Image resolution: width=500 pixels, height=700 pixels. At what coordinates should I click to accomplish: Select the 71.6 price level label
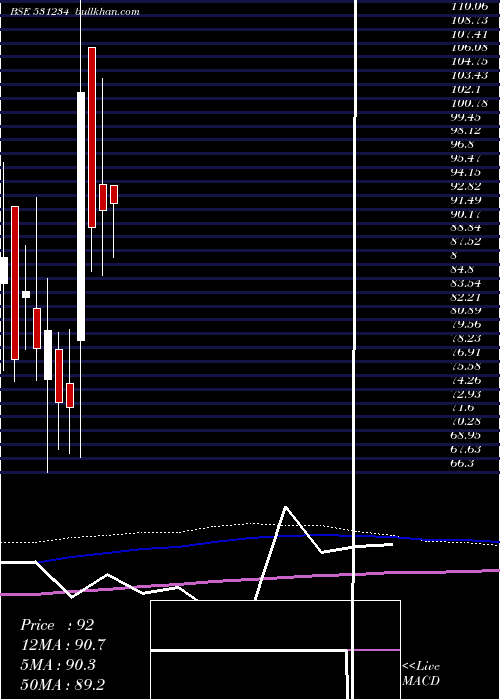(x=462, y=408)
